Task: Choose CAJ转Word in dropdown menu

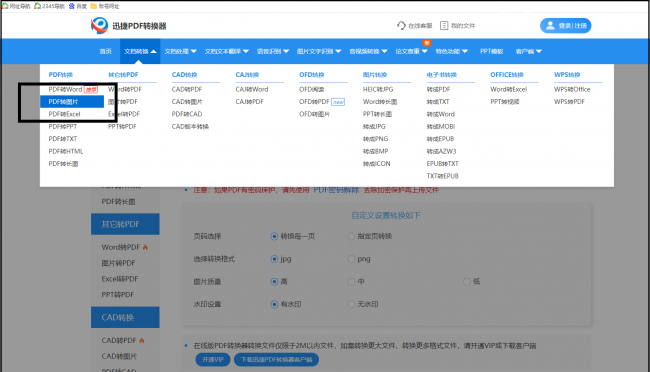Action: pos(252,89)
